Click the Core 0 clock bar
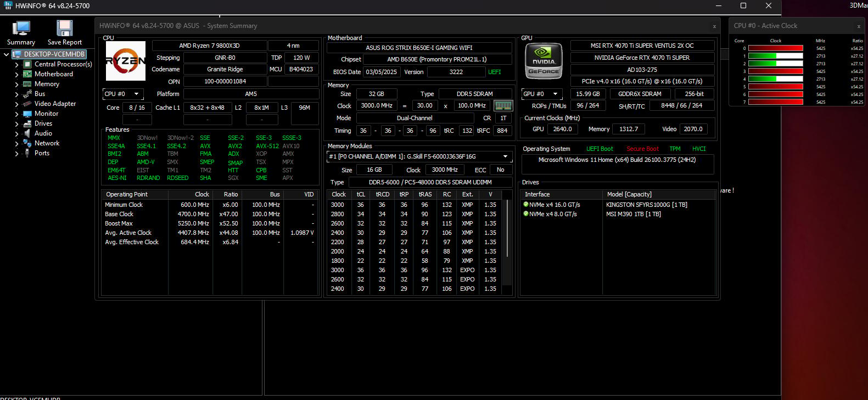 (x=775, y=48)
